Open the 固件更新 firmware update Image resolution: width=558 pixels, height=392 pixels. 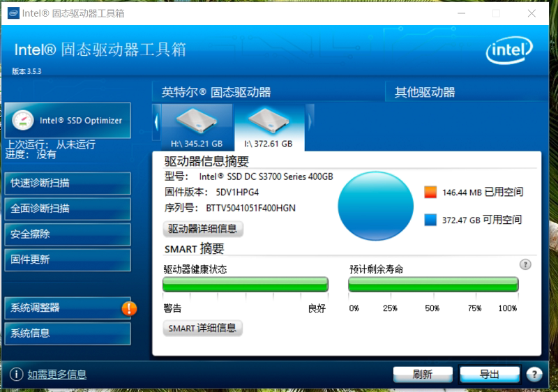[x=68, y=260]
